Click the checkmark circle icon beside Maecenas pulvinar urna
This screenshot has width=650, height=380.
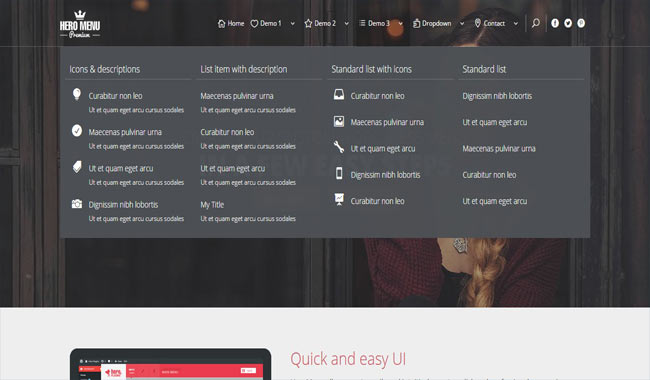77,131
